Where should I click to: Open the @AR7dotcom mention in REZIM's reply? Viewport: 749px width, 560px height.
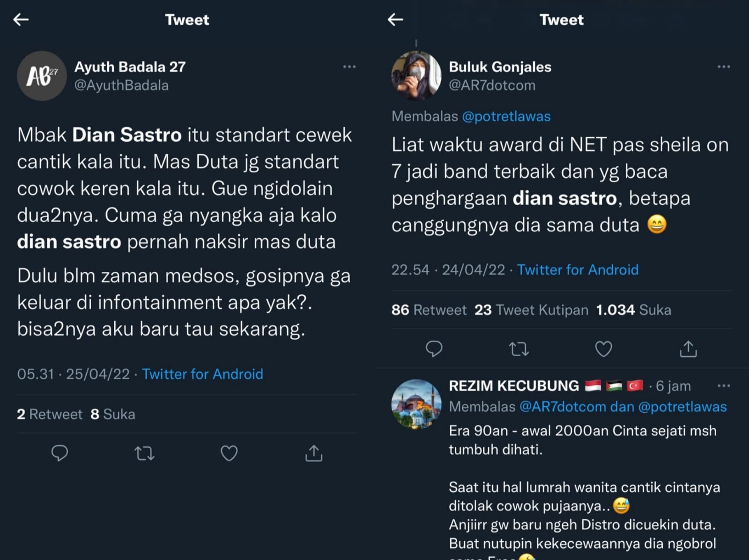pos(562,407)
